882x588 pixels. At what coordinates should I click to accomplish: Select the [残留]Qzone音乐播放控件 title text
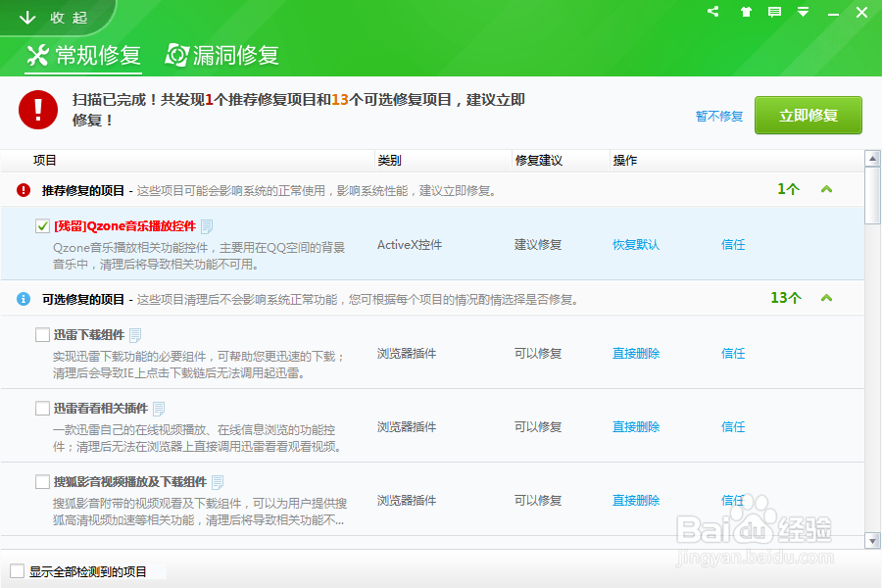tap(124, 226)
